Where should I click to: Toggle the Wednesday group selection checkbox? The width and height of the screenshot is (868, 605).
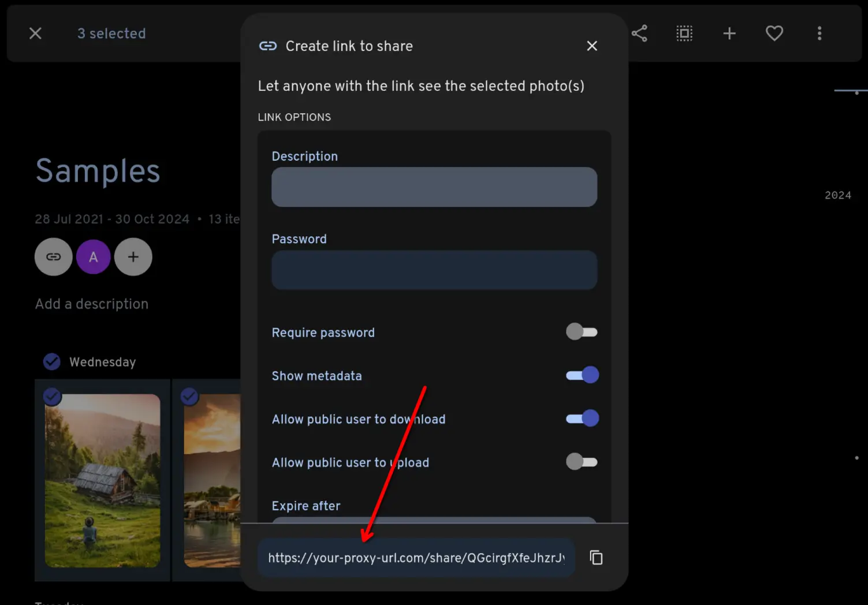tap(52, 362)
